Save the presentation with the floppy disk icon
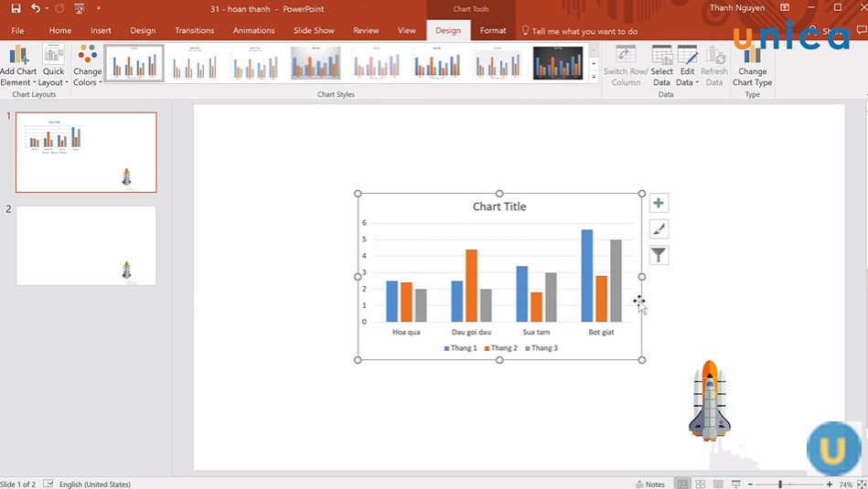The image size is (868, 489). tap(16, 8)
